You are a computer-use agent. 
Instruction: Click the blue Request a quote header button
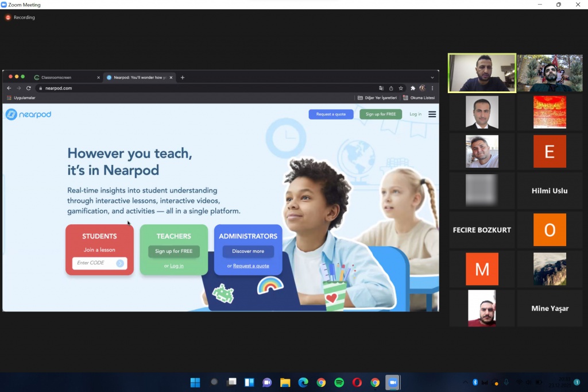tap(331, 114)
